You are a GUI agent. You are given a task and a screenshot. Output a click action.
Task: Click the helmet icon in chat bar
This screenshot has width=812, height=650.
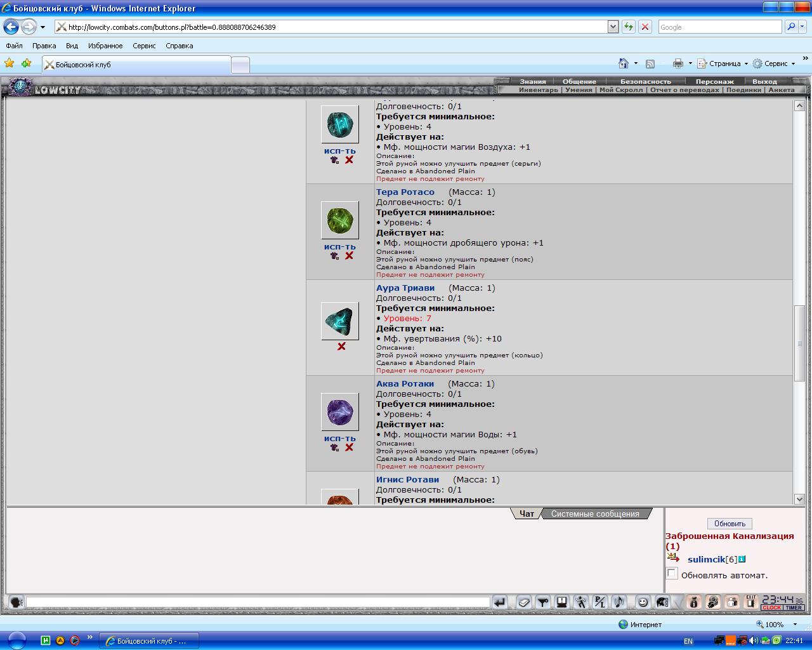coord(662,602)
